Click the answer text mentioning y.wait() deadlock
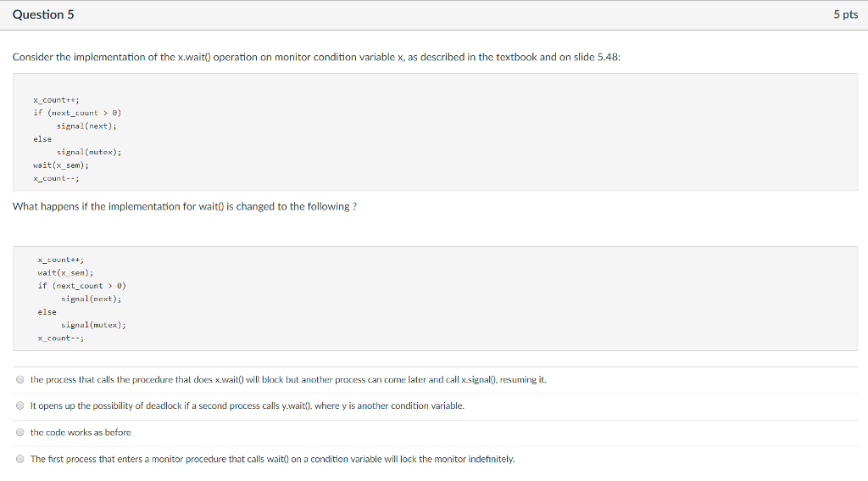This screenshot has height=481, width=868. click(247, 406)
